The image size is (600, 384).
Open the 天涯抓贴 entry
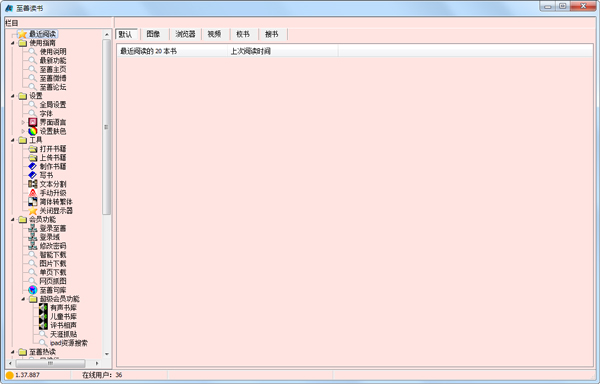pos(64,334)
